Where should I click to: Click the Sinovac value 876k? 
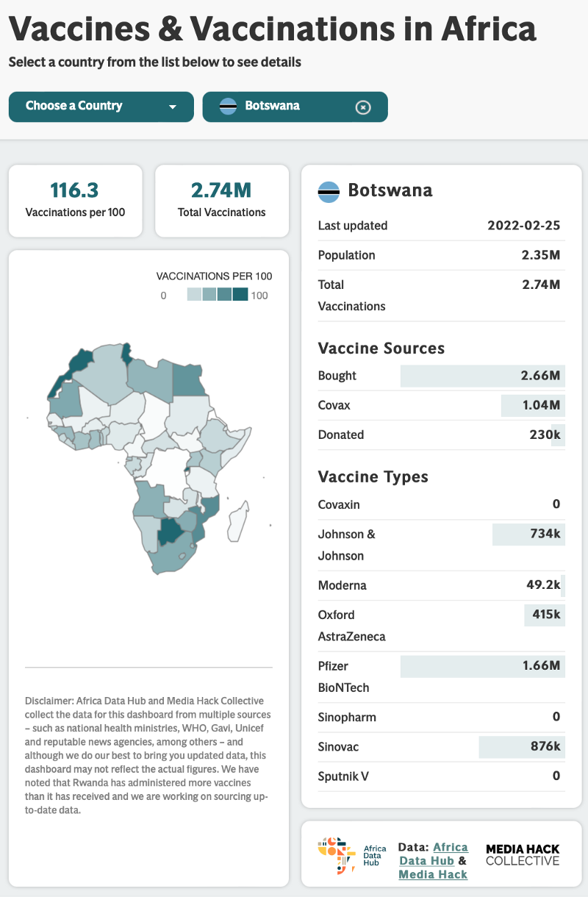tap(545, 746)
